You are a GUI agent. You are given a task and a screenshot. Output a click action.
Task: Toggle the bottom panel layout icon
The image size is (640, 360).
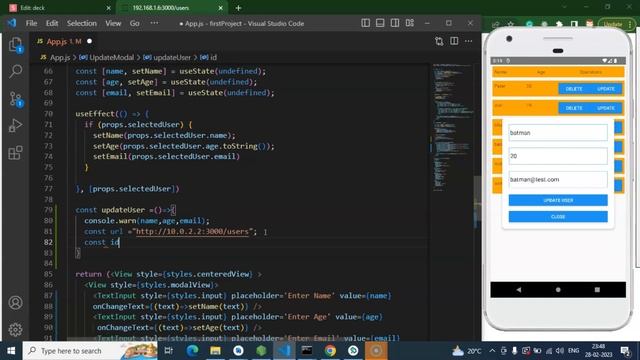(x=380, y=23)
